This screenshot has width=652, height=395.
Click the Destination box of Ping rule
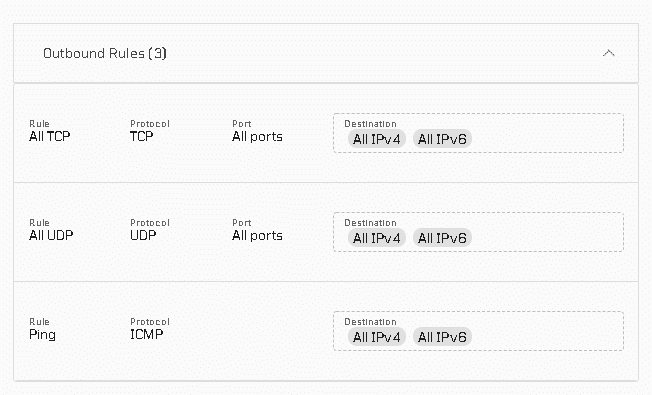pyautogui.click(x=478, y=331)
